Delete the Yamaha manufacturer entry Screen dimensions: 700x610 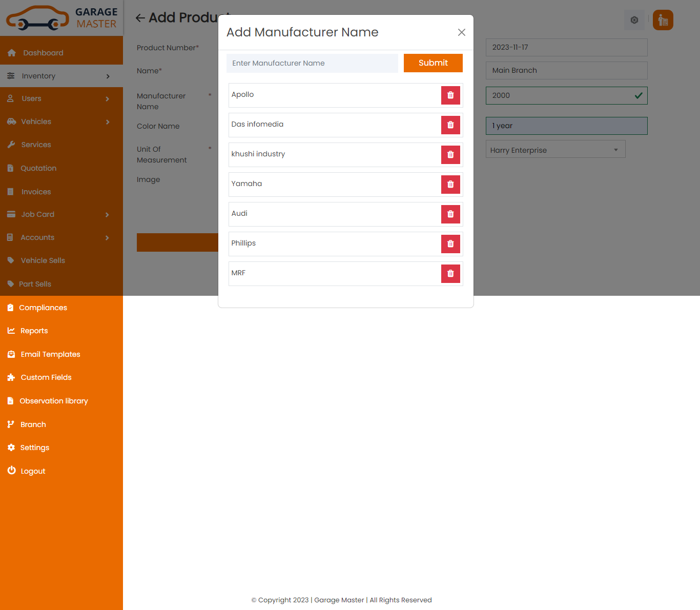[450, 185]
